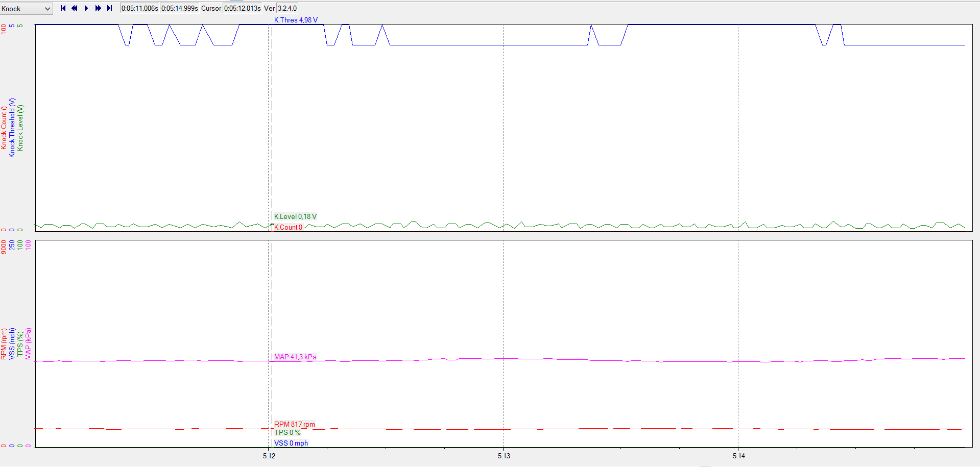Step backward with the rewind button

tap(75, 8)
